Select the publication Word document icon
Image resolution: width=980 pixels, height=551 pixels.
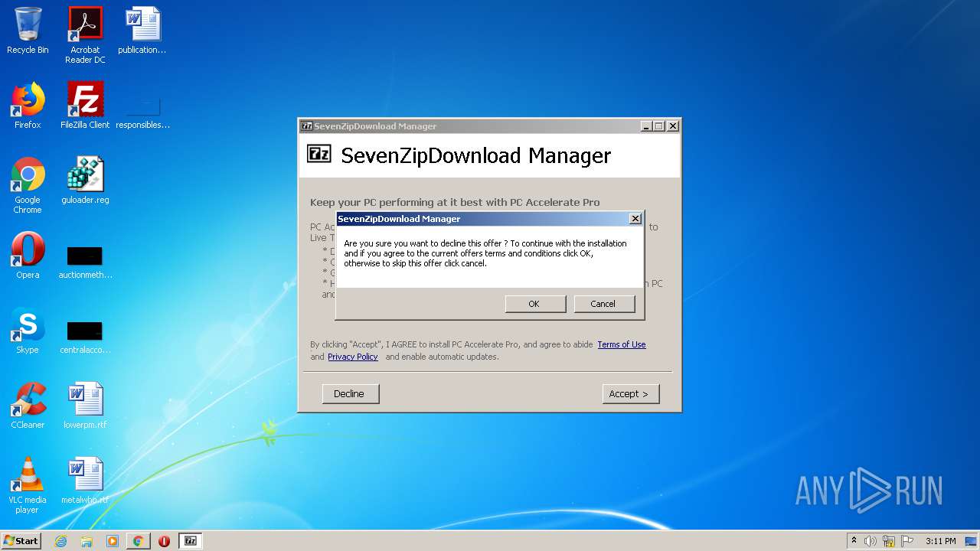tap(142, 31)
